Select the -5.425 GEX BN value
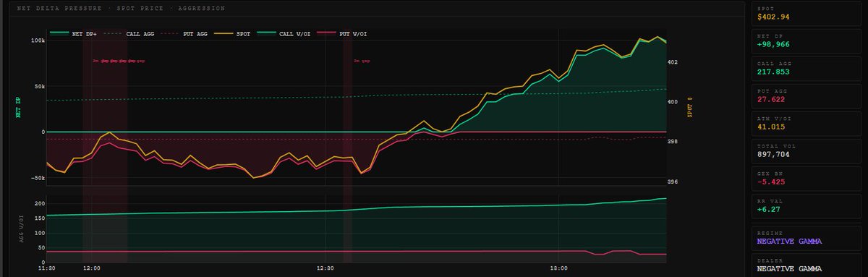868x277 pixels. coord(771,182)
